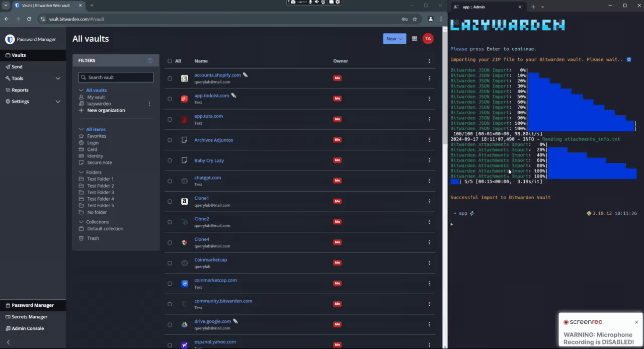Open the Baby Cry Lazy item
The image size is (644, 349).
pyautogui.click(x=209, y=160)
